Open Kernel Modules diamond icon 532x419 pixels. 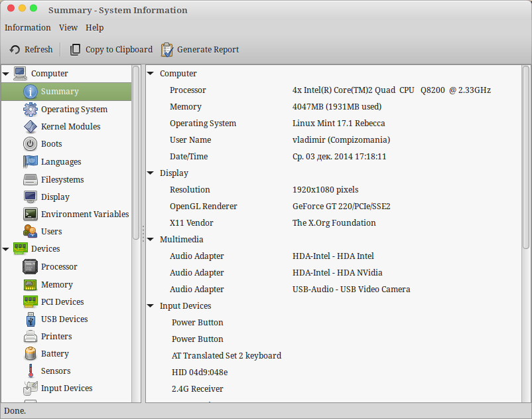(x=31, y=127)
